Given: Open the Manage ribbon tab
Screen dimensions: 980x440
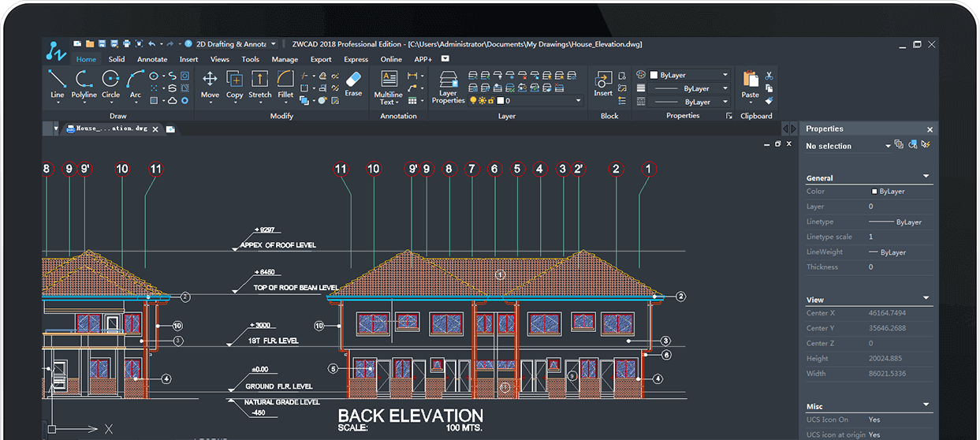Looking at the screenshot, I should 285,59.
